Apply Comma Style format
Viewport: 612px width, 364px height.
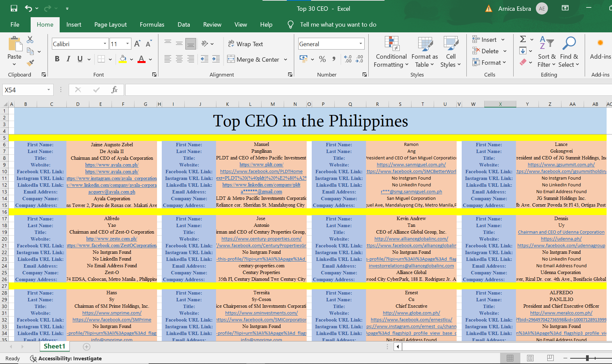(x=334, y=59)
